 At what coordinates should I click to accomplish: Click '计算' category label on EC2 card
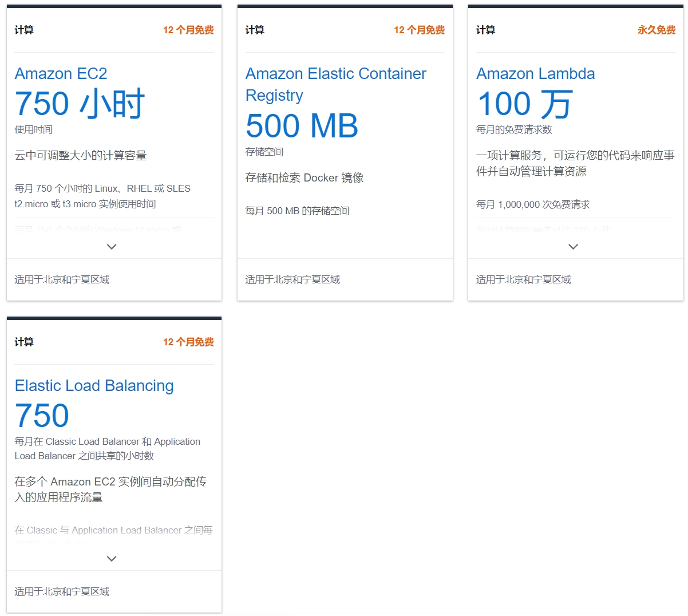coord(24,30)
